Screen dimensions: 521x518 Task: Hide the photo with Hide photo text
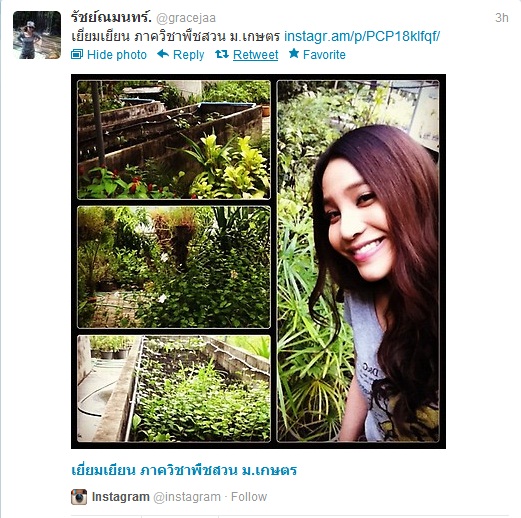point(117,55)
